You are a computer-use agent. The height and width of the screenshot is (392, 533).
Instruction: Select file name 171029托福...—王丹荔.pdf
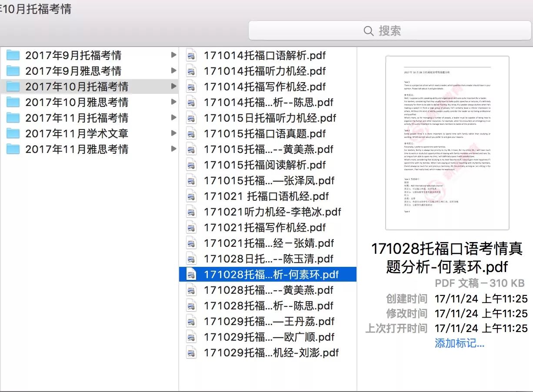click(269, 321)
